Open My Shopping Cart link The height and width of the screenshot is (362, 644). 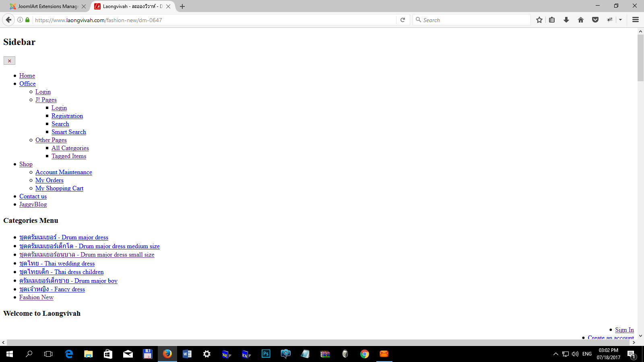(x=60, y=188)
